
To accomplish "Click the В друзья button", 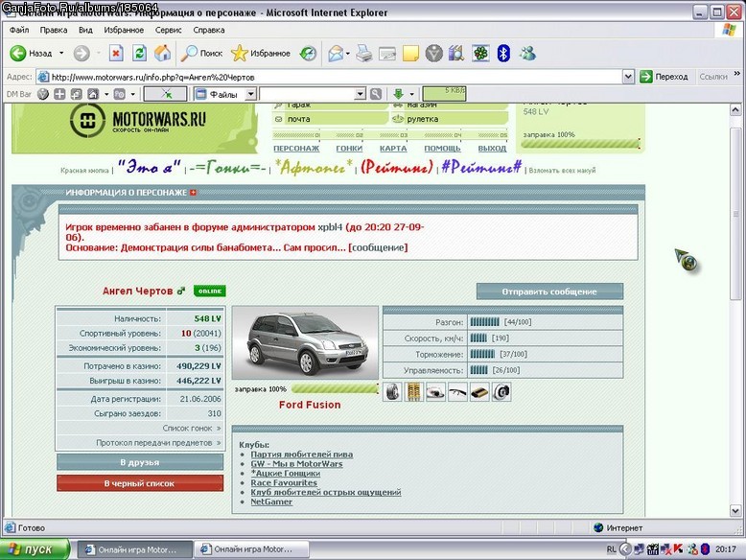I will point(140,462).
